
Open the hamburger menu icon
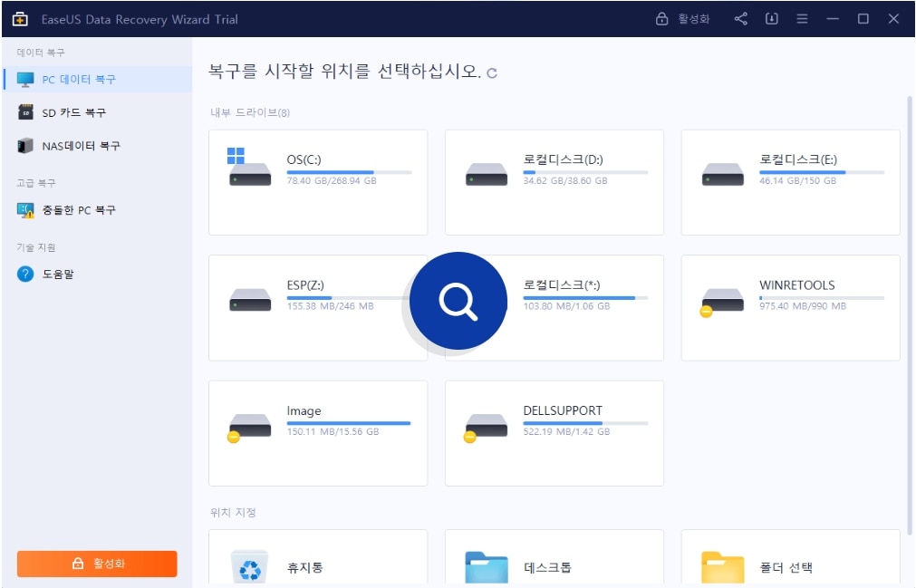click(802, 19)
